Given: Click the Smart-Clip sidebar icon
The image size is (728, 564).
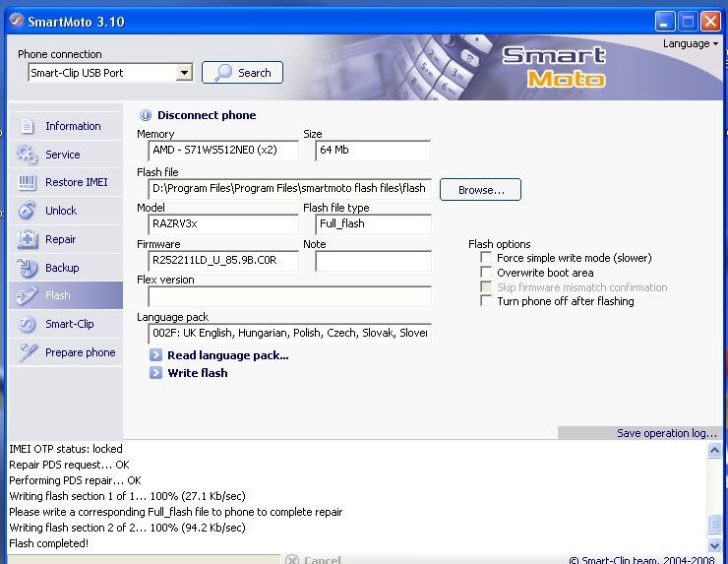Looking at the screenshot, I should (27, 324).
